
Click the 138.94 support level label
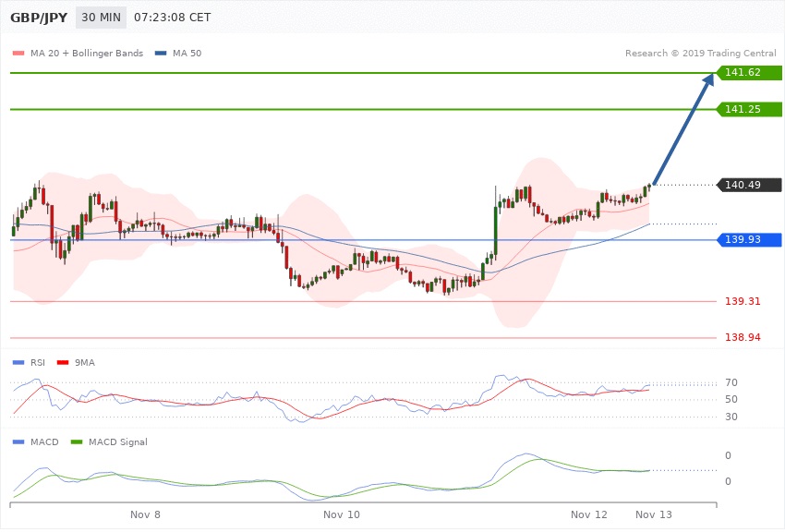[x=743, y=338]
